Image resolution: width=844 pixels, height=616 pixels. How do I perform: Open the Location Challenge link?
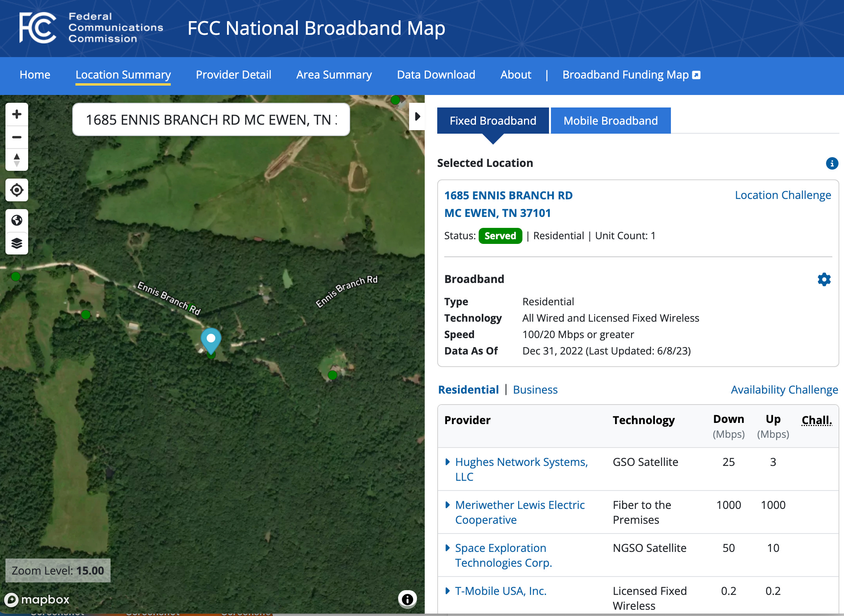pyautogui.click(x=783, y=195)
